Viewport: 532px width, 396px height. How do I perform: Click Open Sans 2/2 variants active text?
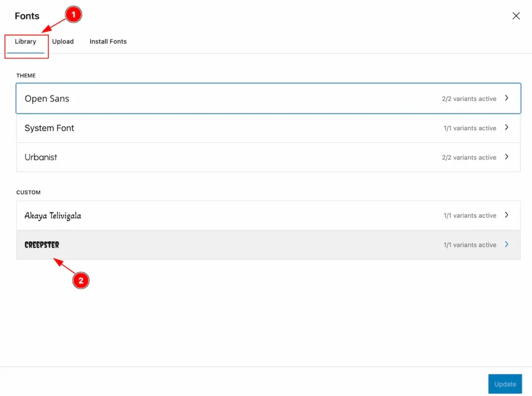tap(469, 99)
